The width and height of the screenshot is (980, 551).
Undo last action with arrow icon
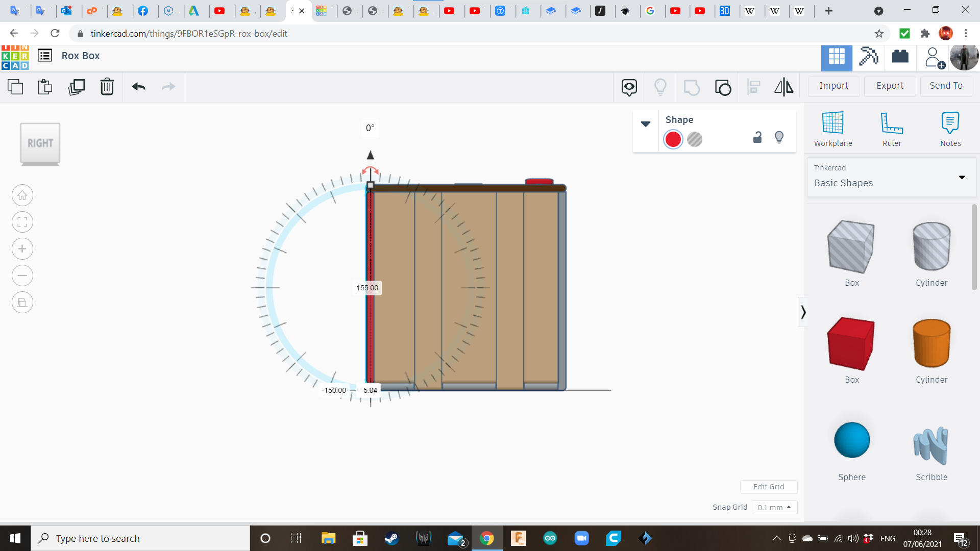tap(138, 87)
